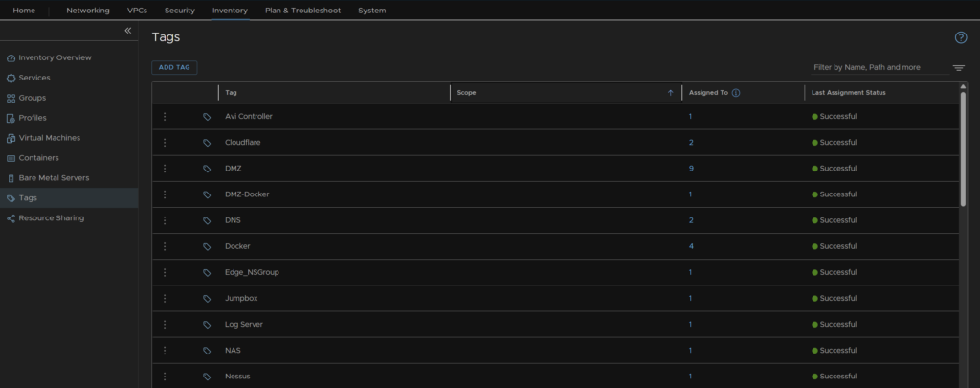Viewport: 980px width, 388px height.
Task: Open the Plan & Troubleshoot tab
Action: point(302,11)
